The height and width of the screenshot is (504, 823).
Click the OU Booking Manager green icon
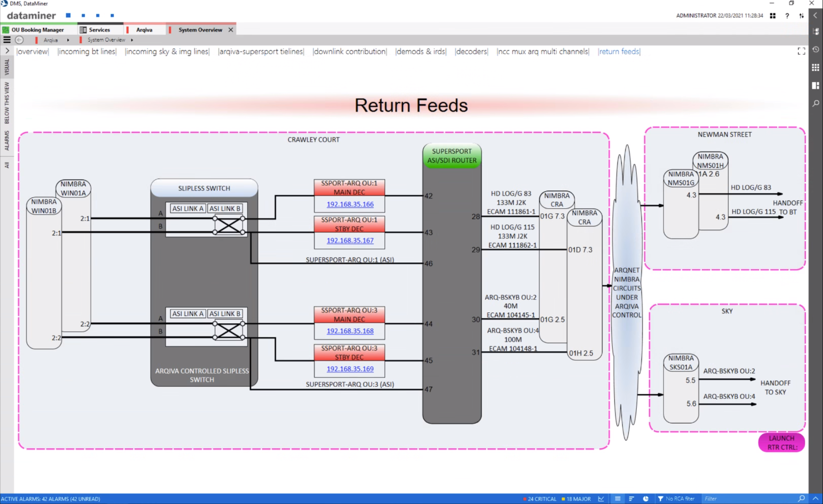6,30
